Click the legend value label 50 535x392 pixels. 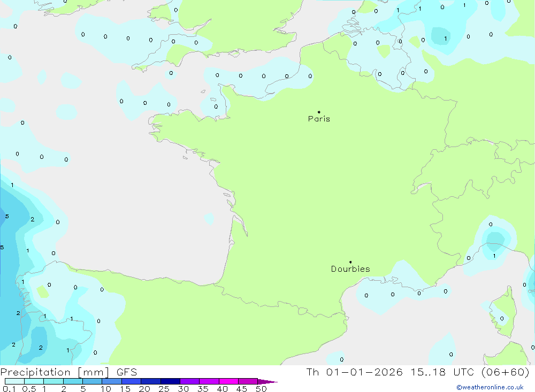(261, 389)
